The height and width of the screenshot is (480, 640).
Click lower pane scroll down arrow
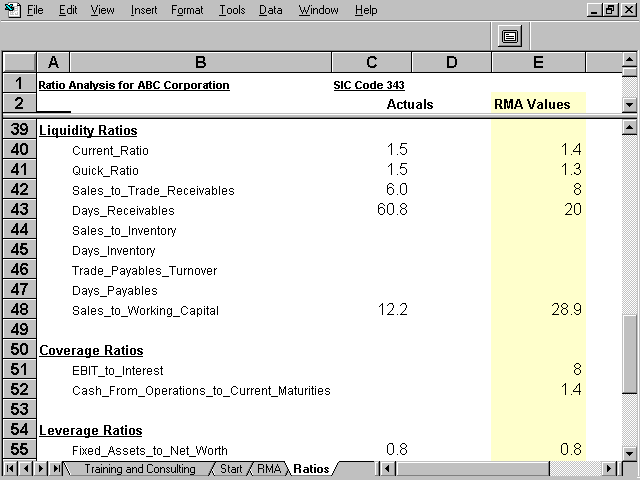tap(629, 452)
